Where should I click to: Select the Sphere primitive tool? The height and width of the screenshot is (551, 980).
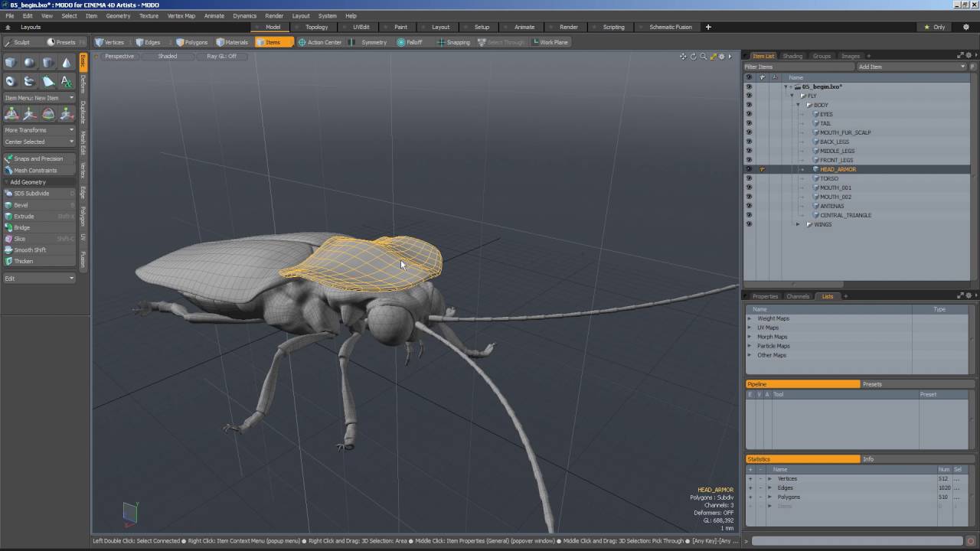click(x=29, y=63)
